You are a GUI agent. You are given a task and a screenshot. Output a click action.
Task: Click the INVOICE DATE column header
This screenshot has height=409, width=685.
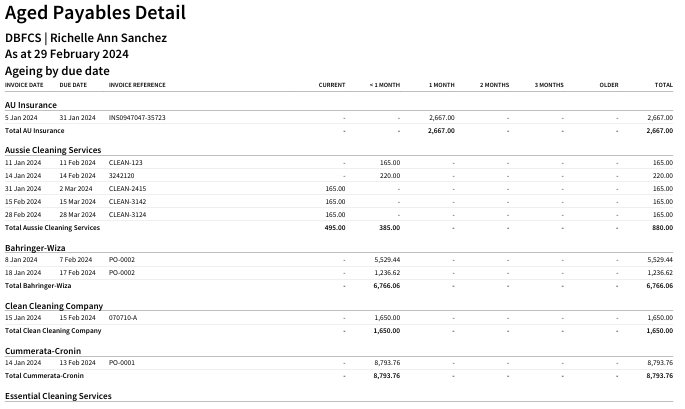[24, 85]
